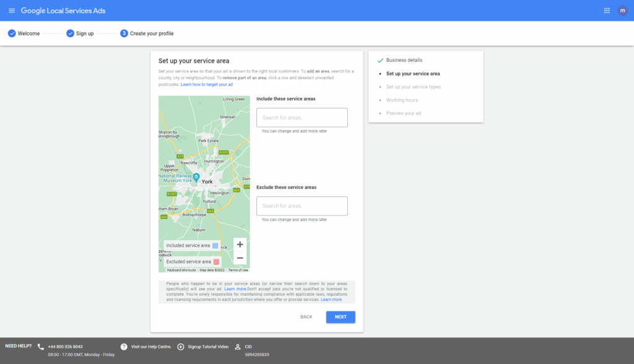
Task: Click the include service areas search field
Action: point(302,118)
